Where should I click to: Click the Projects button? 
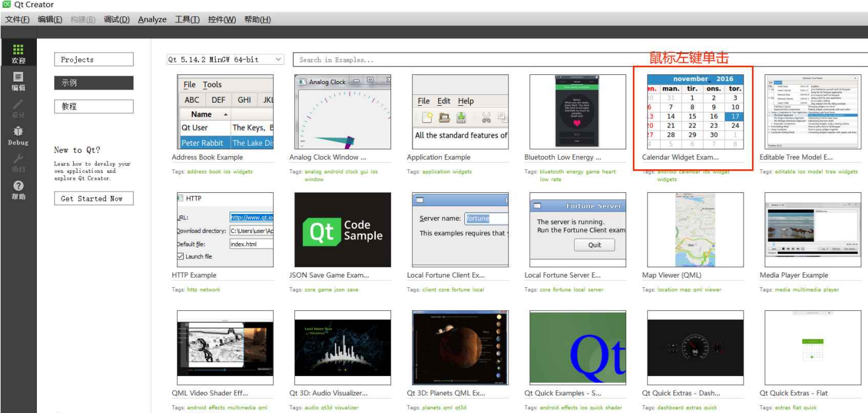pyautogui.click(x=94, y=59)
